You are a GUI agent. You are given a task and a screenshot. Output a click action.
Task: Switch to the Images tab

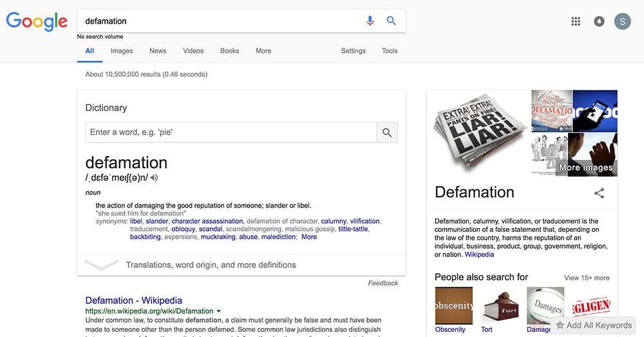[x=122, y=51]
